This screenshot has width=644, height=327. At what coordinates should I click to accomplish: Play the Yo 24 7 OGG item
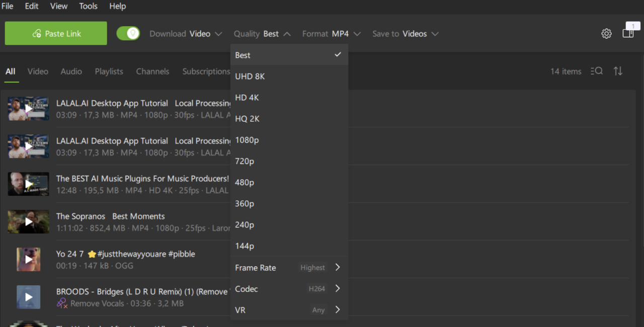(29, 259)
